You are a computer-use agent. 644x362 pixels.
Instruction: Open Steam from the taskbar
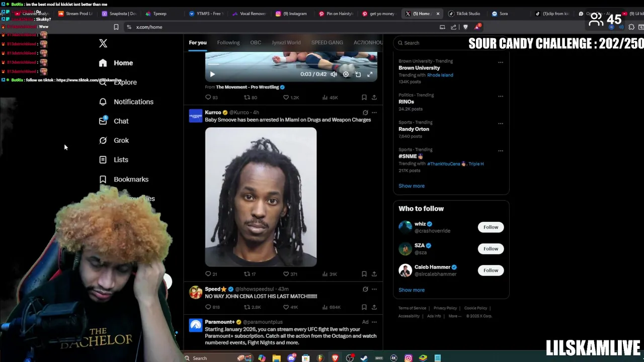click(364, 358)
